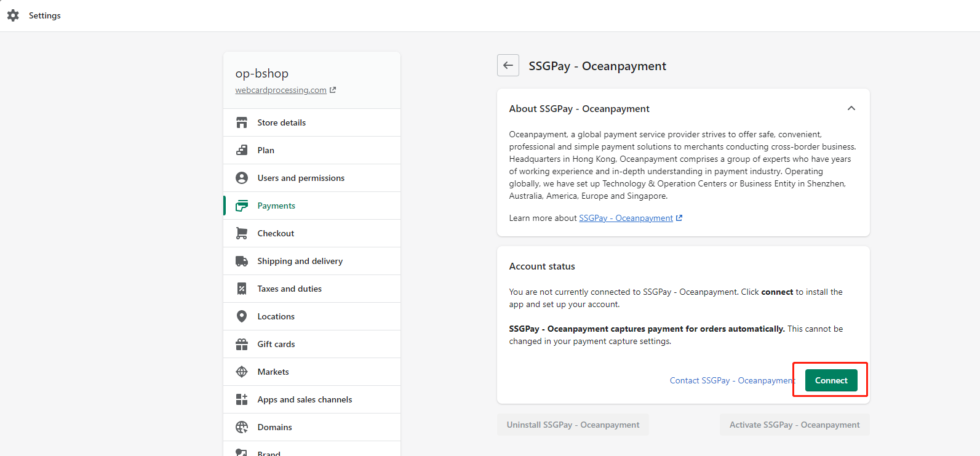
Task: Follow the Learn more SSGPay - Oceanpayment link
Action: [x=626, y=218]
